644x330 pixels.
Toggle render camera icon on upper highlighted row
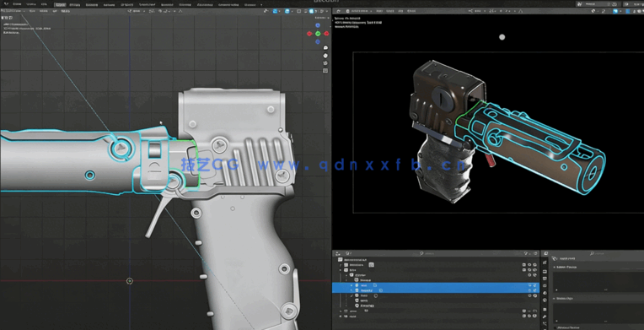tap(534, 285)
